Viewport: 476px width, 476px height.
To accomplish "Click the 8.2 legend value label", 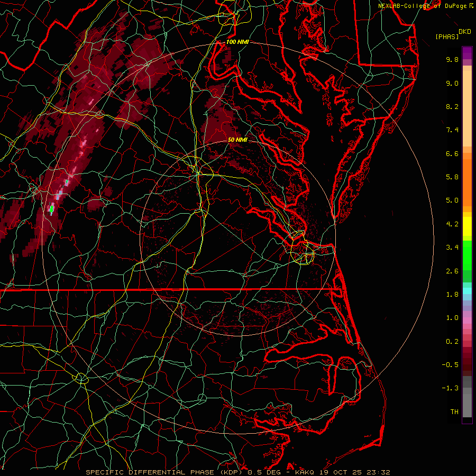I will click(x=452, y=106).
